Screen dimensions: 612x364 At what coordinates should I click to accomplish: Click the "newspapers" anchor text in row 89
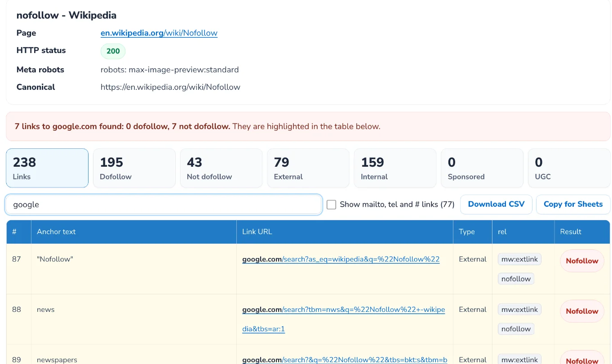click(57, 360)
